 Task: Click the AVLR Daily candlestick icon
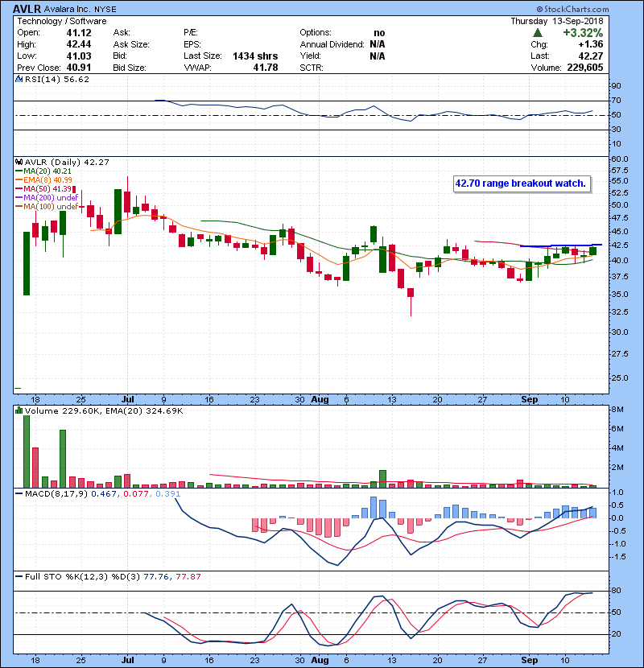[19, 163]
